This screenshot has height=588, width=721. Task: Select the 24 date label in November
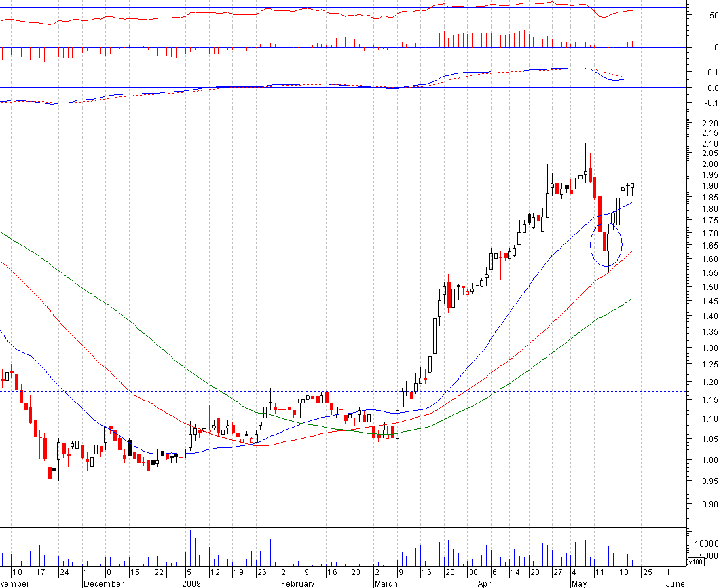pos(64,572)
